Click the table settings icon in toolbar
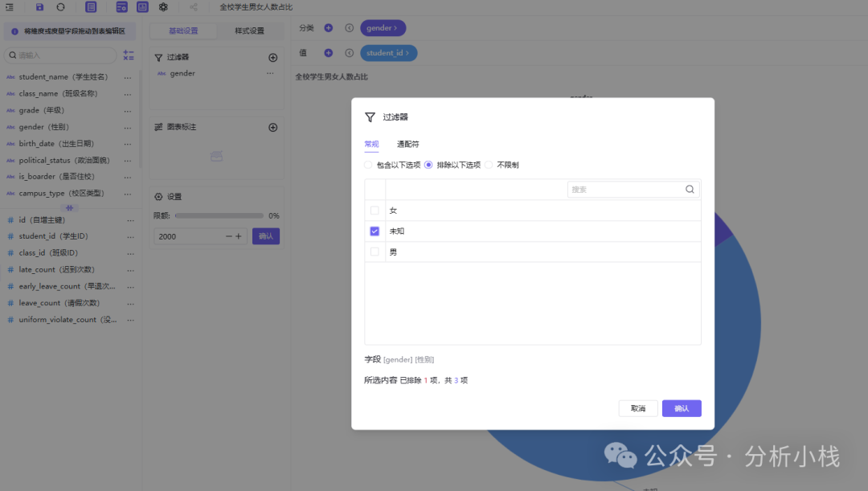Screen dimensions: 868x491 (x=122, y=7)
